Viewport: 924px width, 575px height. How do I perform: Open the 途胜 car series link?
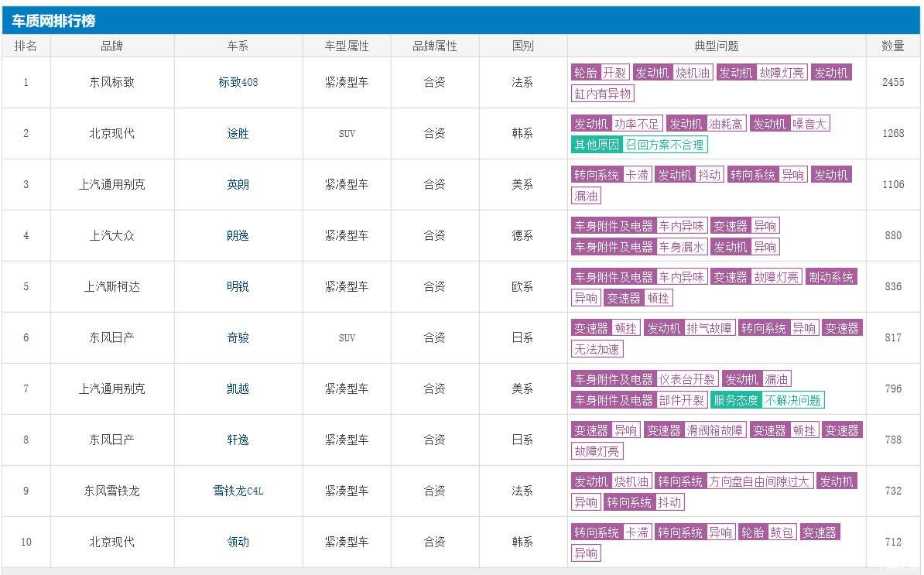pyautogui.click(x=238, y=134)
